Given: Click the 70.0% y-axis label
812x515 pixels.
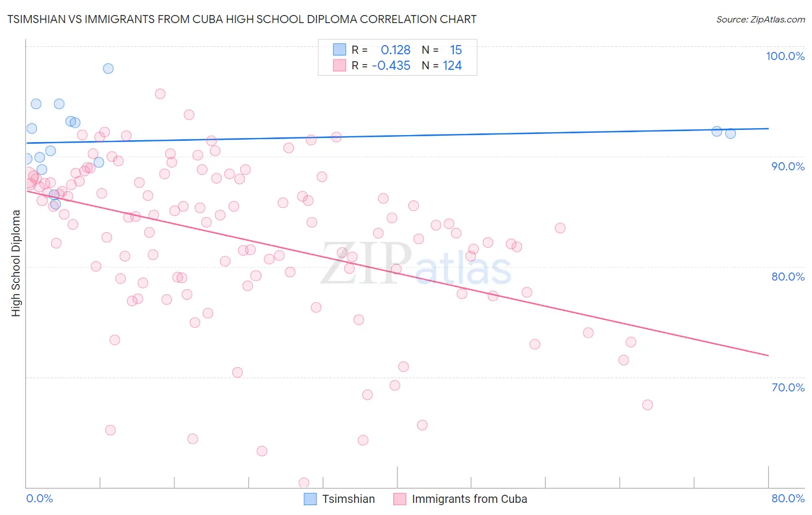Looking at the screenshot, I should (788, 387).
